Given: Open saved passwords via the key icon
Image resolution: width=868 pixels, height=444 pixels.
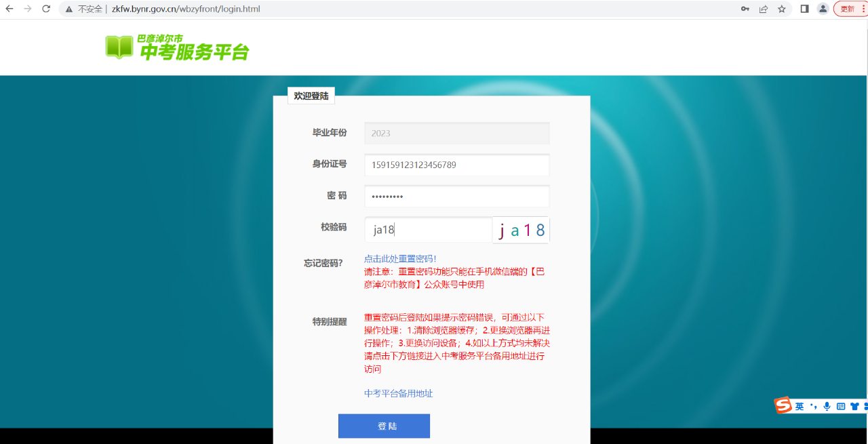Looking at the screenshot, I should tap(745, 9).
